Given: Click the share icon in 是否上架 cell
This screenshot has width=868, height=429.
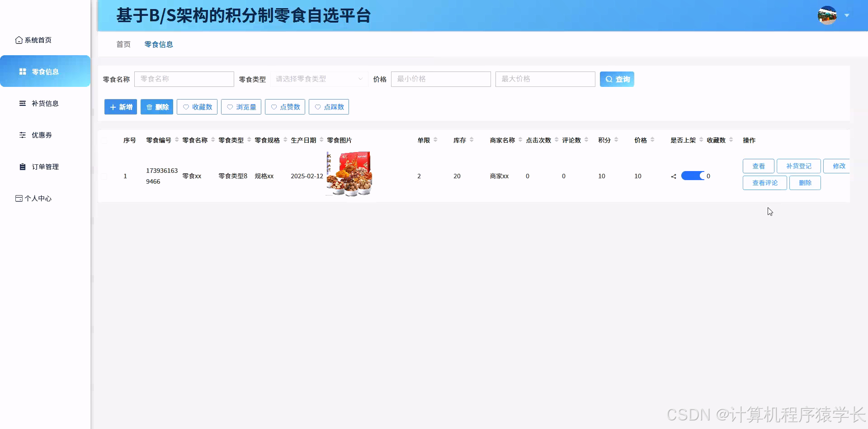Looking at the screenshot, I should [x=674, y=176].
